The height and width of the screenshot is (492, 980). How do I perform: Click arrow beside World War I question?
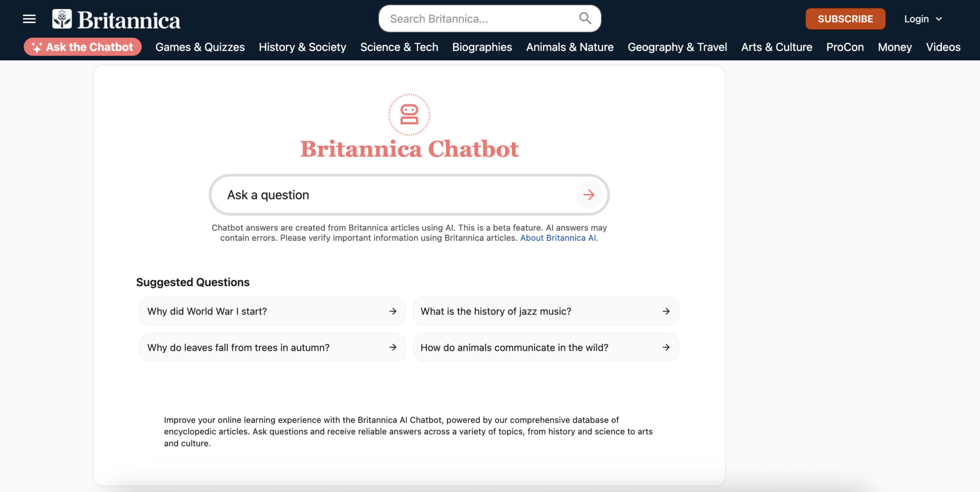click(x=393, y=312)
